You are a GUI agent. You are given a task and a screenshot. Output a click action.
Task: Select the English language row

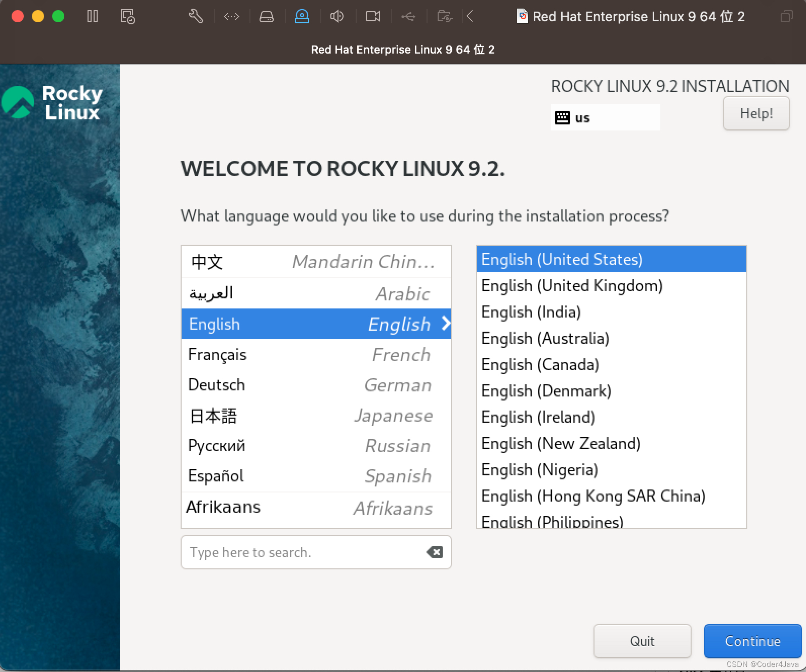[x=316, y=324]
